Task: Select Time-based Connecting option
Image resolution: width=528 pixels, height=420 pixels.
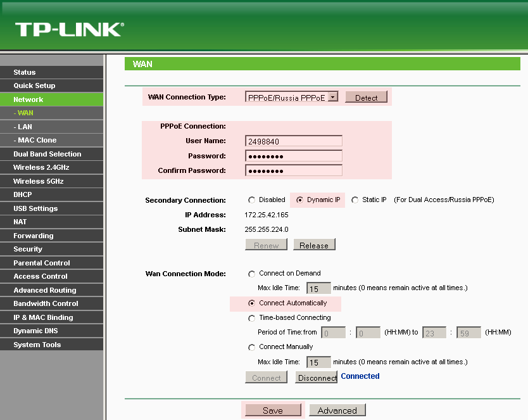Action: pos(252,318)
